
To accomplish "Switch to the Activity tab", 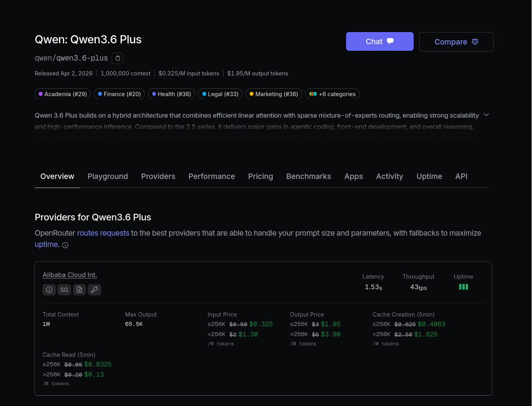I will point(389,176).
